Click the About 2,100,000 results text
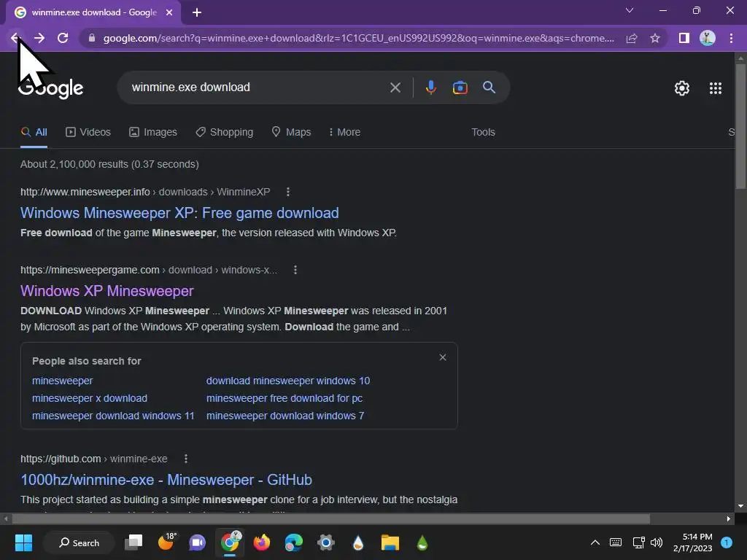This screenshot has width=747, height=560. tap(109, 164)
